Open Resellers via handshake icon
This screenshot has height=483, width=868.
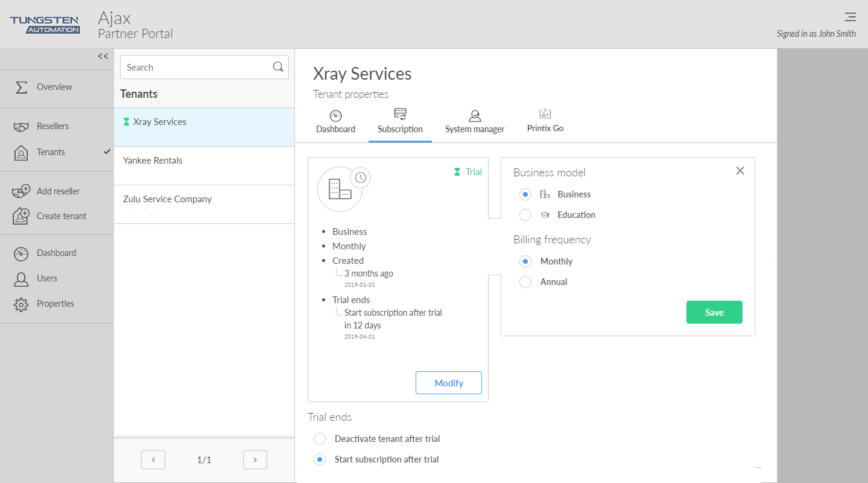coord(21,127)
